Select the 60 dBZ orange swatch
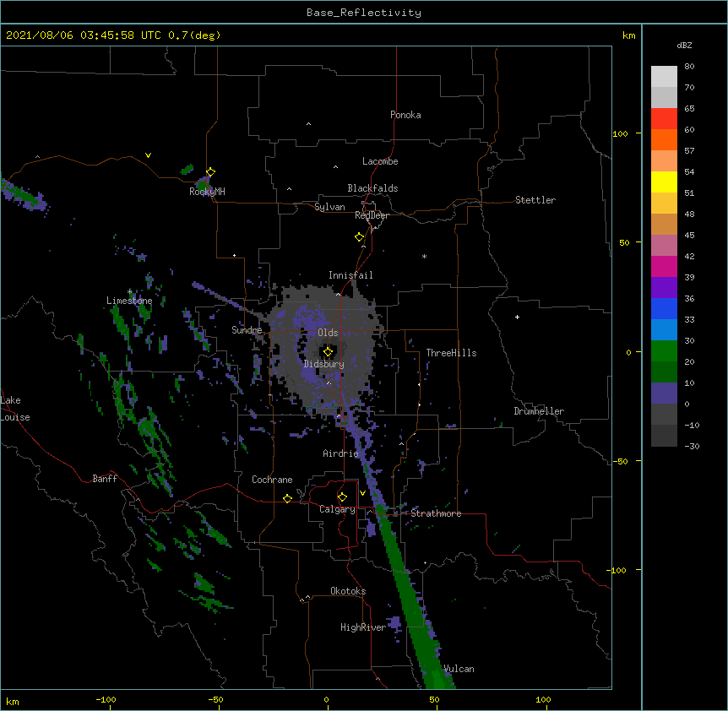The height and width of the screenshot is (711, 728). (x=664, y=139)
